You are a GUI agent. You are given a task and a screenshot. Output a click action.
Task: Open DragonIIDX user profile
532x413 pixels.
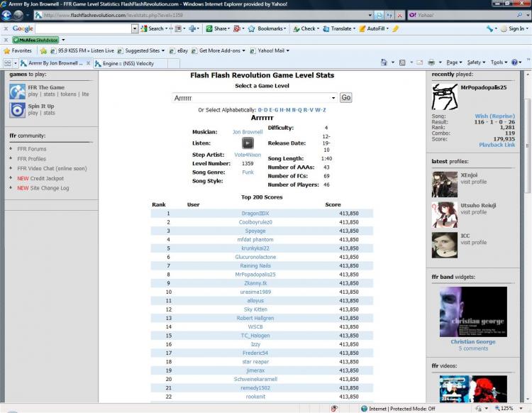[x=255, y=214]
